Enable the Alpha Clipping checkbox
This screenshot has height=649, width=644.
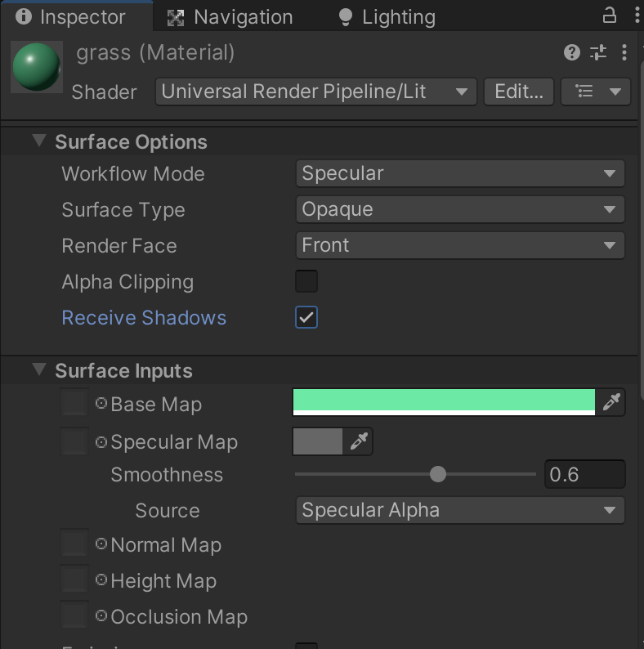tap(306, 281)
